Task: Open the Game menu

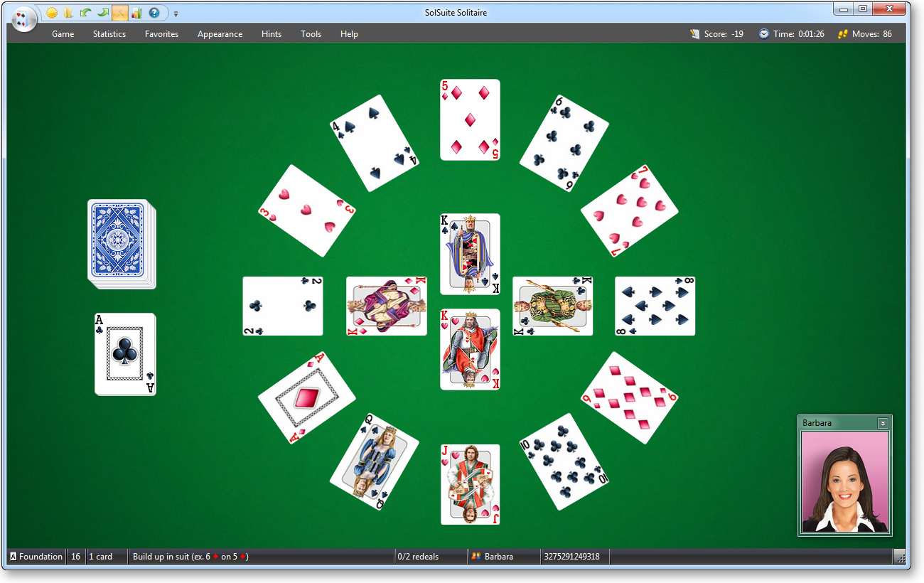Action: (63, 34)
